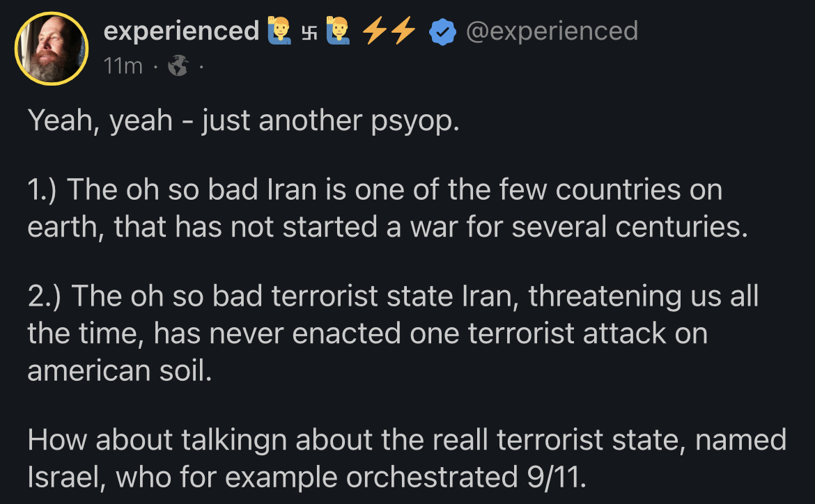This screenshot has width=815, height=504.
Task: Open the post via the 11m timestamp
Action: 123,66
